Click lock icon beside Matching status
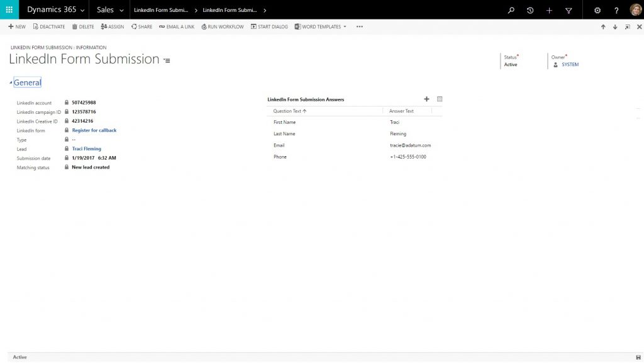 tap(67, 167)
